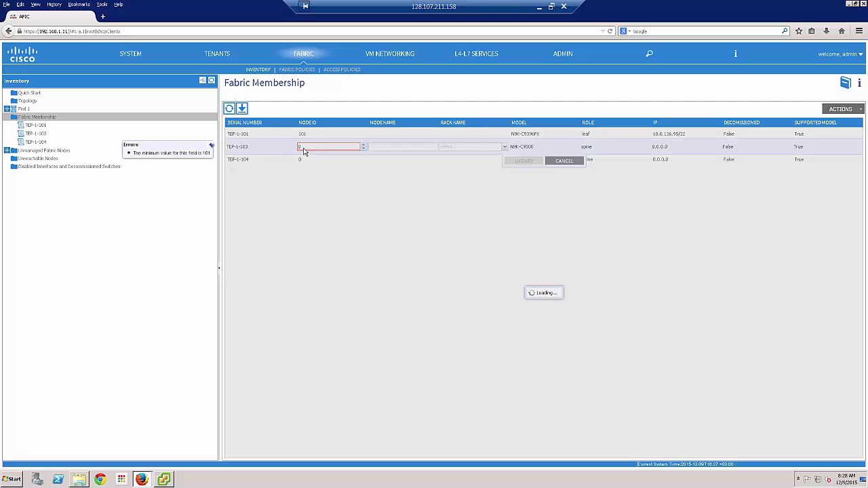Screen dimensions: 868x488
Task: Open the search magnifier in APIC header
Action: 649,54
